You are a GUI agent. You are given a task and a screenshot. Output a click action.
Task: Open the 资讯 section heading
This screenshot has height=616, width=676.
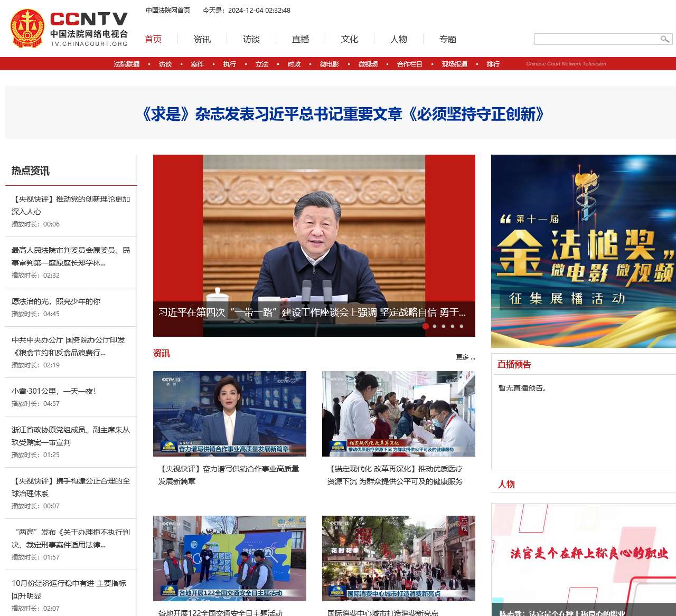tap(162, 353)
